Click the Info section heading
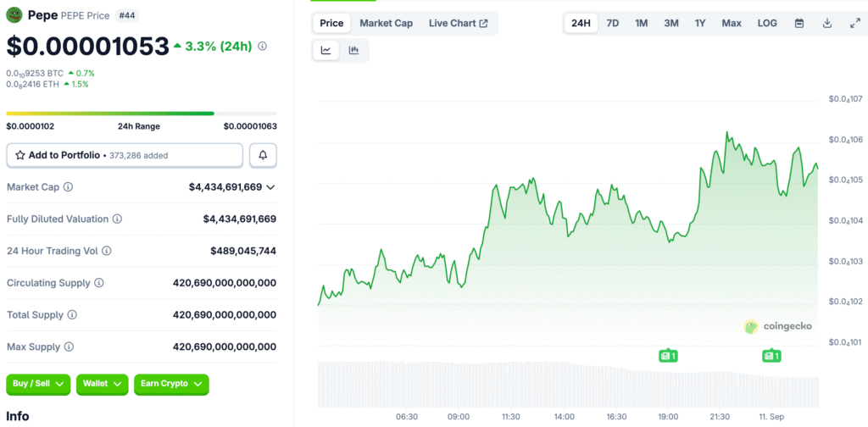Viewport: 868px width, 427px height. 18,416
